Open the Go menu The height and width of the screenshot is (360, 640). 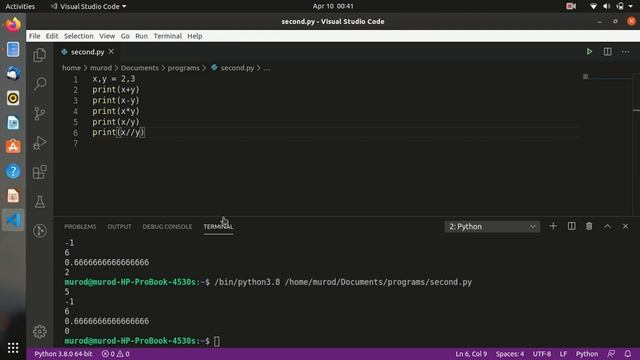125,36
